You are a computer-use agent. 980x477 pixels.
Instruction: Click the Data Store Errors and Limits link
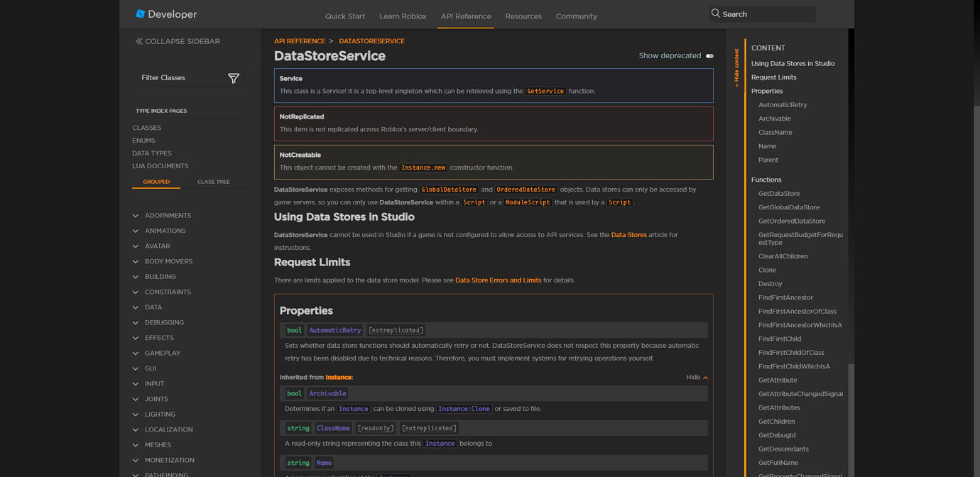click(x=498, y=280)
